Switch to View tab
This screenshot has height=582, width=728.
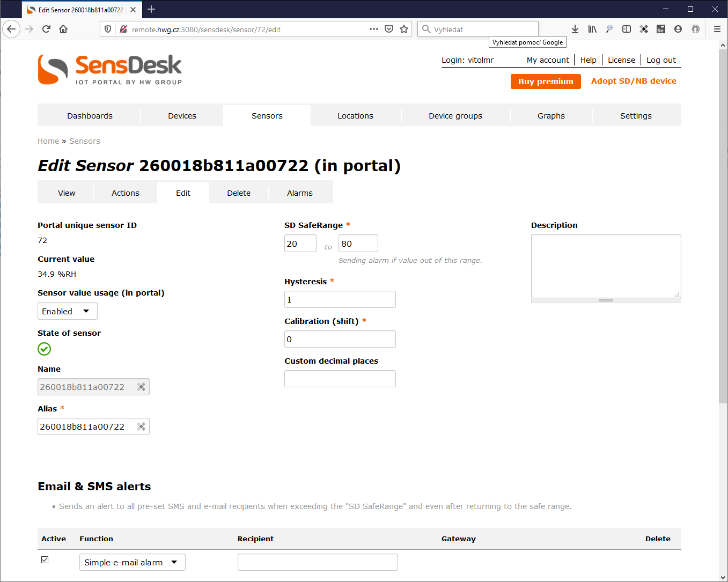(x=67, y=193)
